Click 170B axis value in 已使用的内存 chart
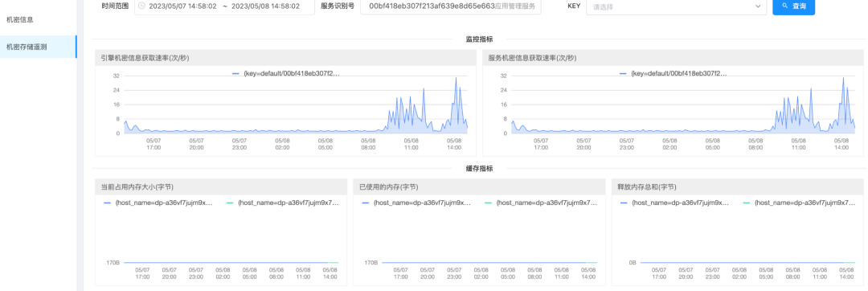 371,262
